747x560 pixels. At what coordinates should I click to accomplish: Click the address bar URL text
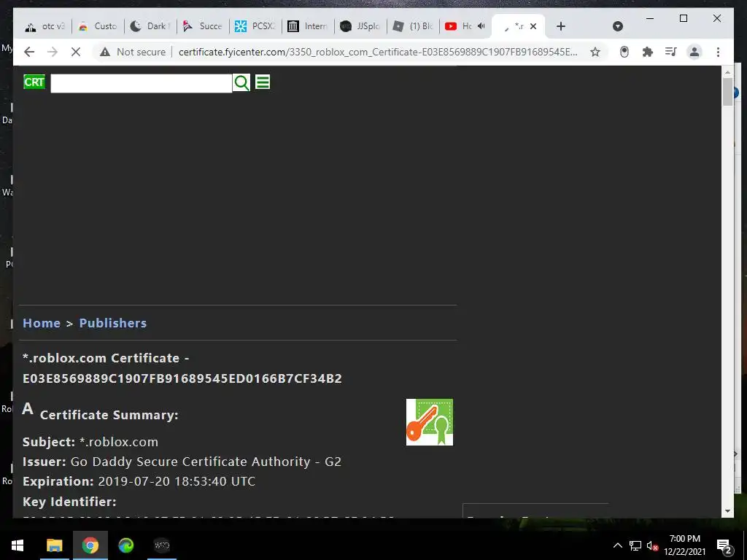click(x=378, y=52)
